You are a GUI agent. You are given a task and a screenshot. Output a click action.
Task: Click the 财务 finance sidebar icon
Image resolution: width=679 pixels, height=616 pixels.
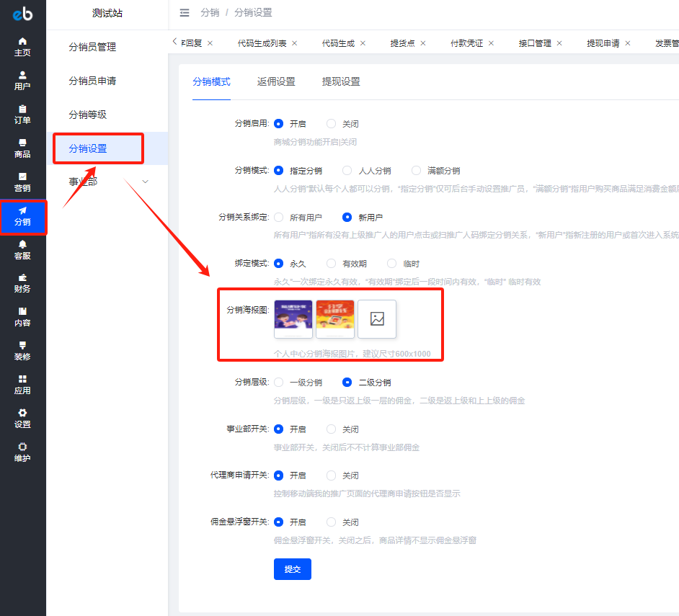(22, 282)
